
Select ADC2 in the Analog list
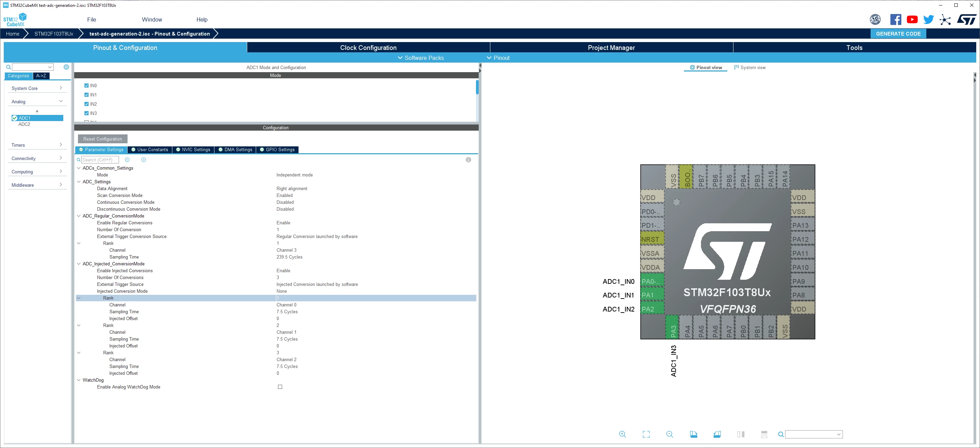(24, 124)
